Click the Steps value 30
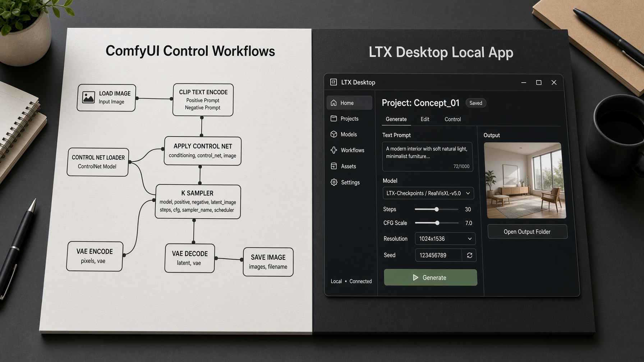 pos(468,209)
